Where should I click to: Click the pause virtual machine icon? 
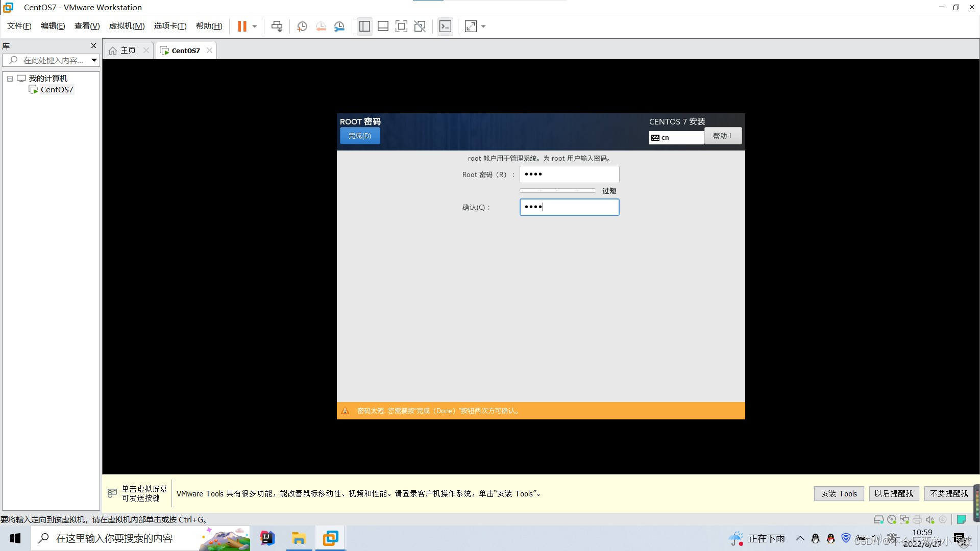pos(242,26)
